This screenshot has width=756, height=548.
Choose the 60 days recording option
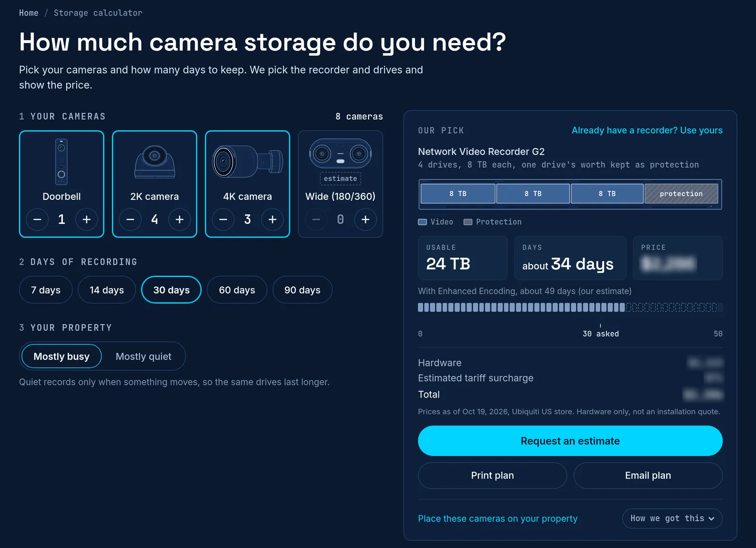click(237, 290)
